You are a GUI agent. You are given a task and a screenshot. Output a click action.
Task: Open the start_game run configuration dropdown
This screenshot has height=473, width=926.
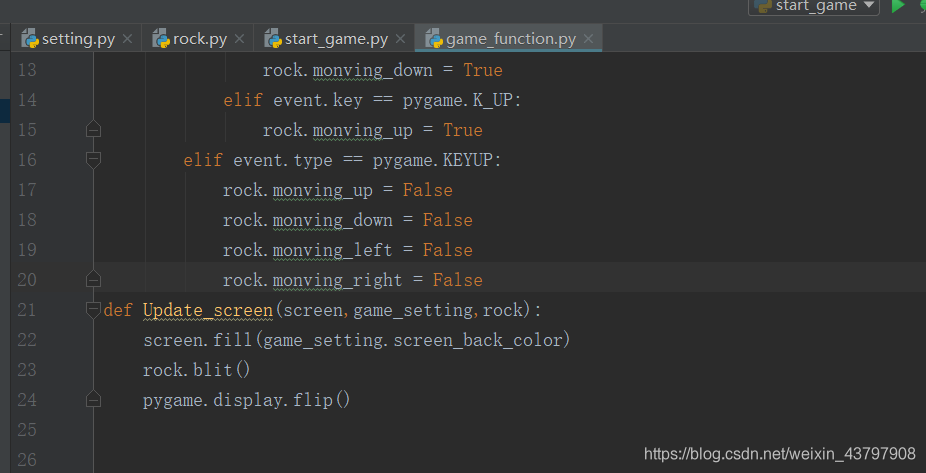(x=814, y=6)
